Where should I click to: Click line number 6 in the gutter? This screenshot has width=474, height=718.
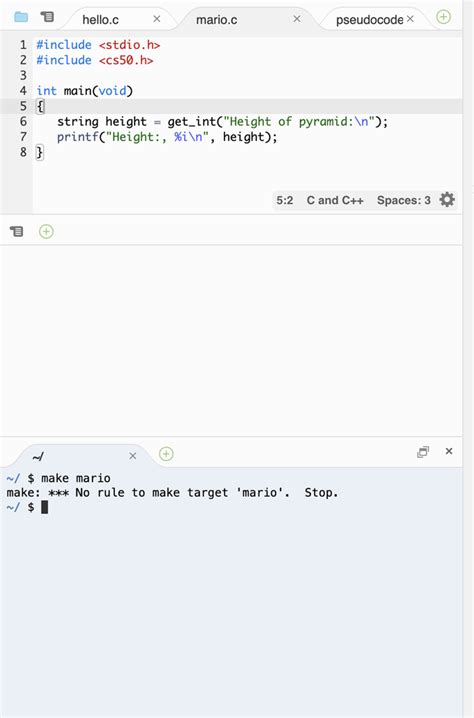tap(23, 121)
